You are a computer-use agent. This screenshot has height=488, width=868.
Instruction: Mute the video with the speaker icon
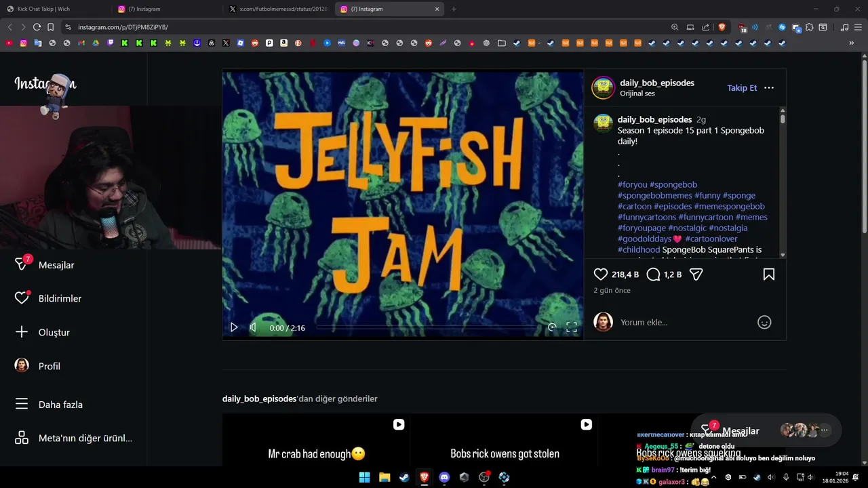pos(253,327)
